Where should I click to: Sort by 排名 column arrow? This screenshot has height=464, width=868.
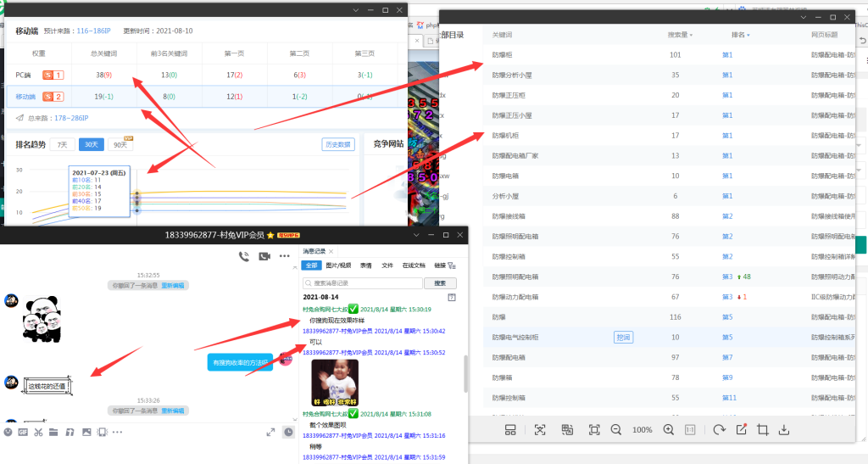click(x=748, y=36)
